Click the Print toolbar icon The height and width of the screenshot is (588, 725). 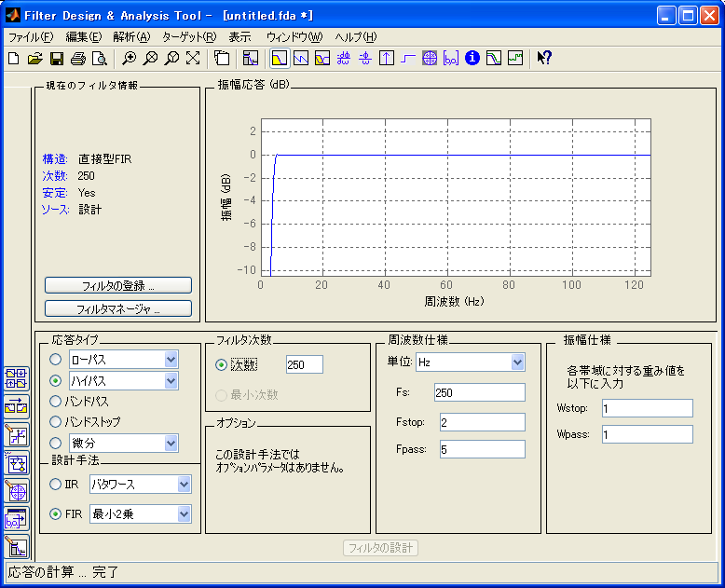78,59
